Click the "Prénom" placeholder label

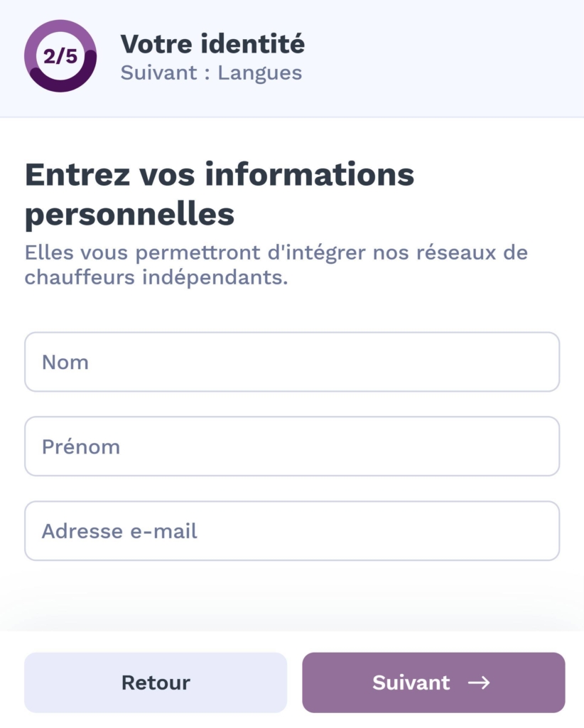(81, 447)
